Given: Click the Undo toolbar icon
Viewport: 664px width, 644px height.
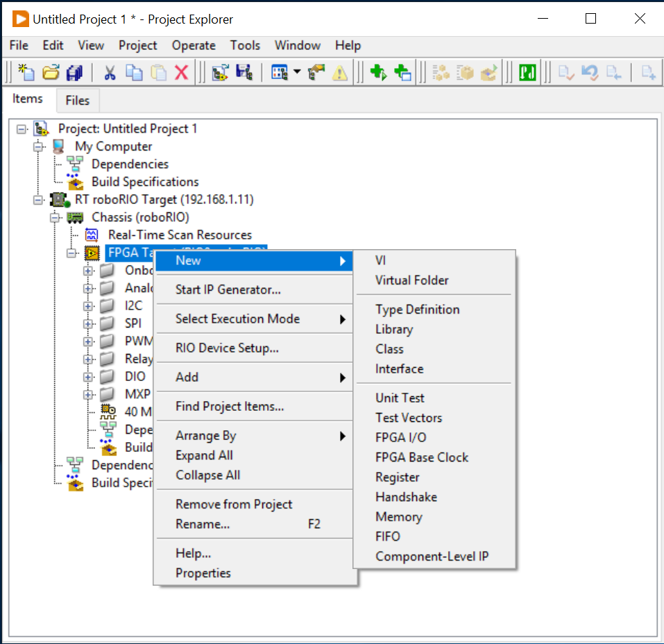Looking at the screenshot, I should pos(590,72).
